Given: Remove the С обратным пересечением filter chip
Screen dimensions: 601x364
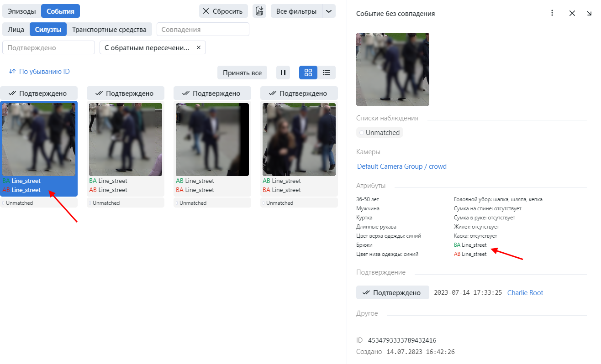Looking at the screenshot, I should [x=199, y=47].
